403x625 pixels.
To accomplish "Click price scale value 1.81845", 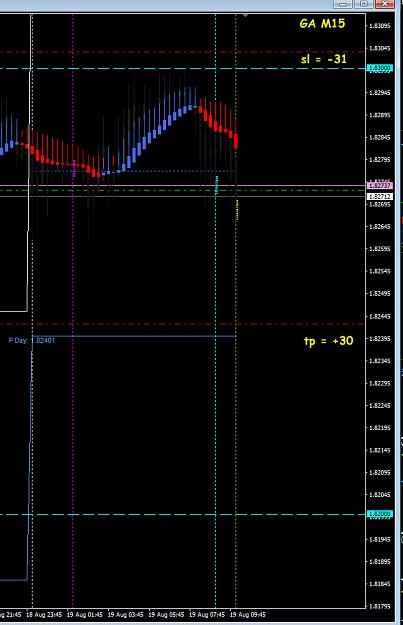I will (x=379, y=584).
